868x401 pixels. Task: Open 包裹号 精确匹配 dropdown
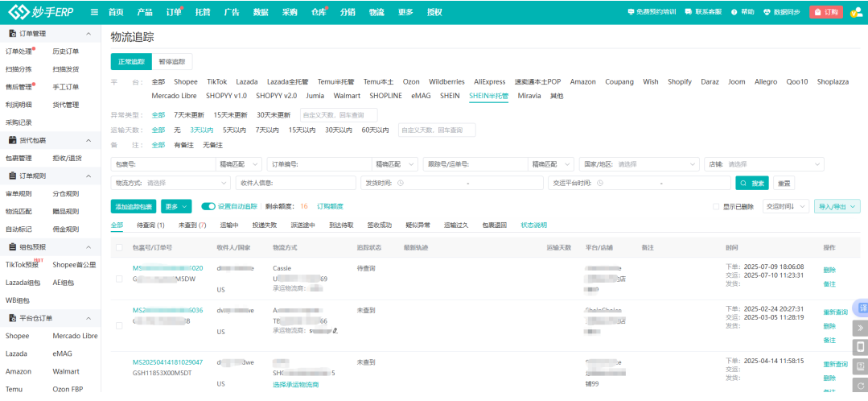coord(239,164)
